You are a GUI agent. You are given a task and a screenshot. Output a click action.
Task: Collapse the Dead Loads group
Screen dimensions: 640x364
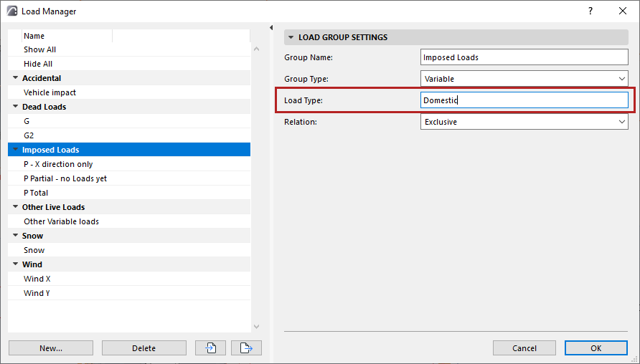click(x=15, y=107)
